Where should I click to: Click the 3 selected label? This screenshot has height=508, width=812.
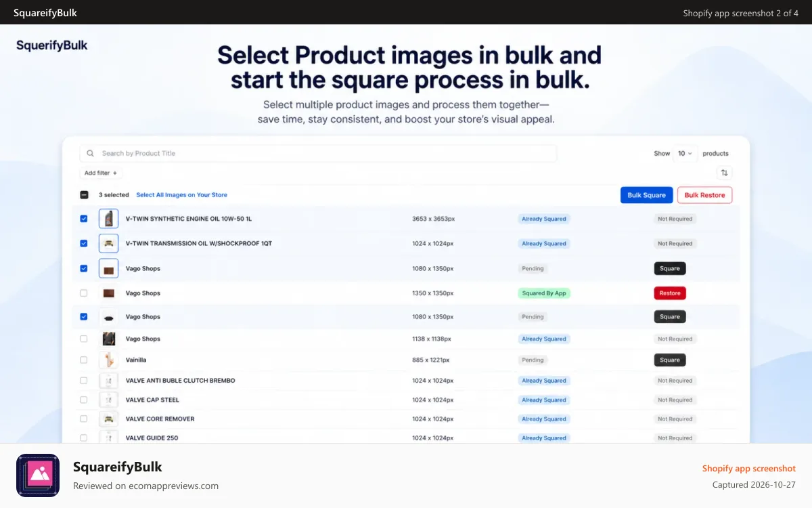[114, 195]
